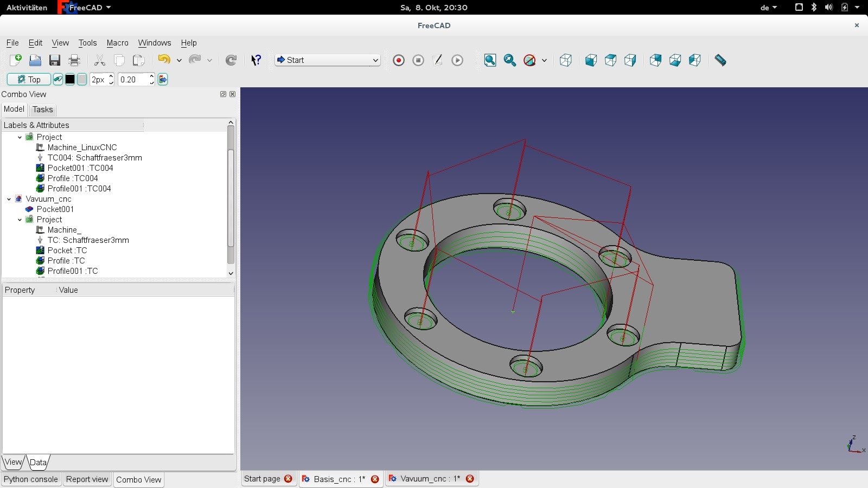Click the Refresh recompute icon
The width and height of the screenshot is (868, 488).
231,60
